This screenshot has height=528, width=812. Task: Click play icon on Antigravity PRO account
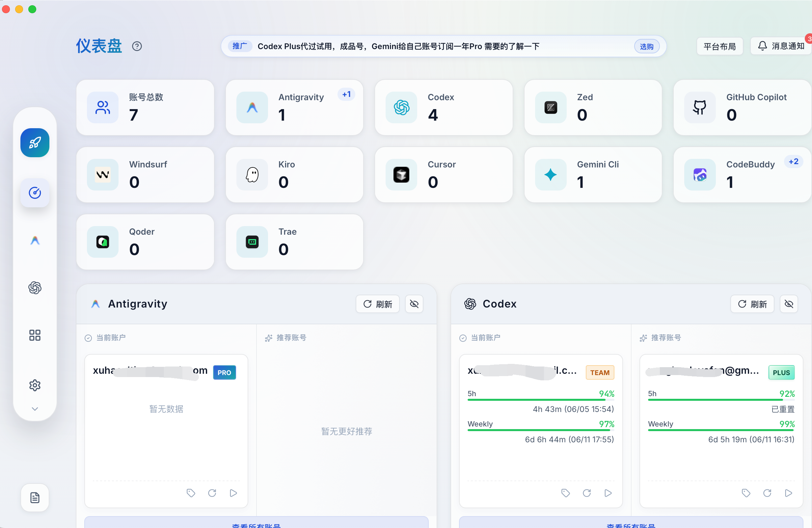(x=233, y=493)
